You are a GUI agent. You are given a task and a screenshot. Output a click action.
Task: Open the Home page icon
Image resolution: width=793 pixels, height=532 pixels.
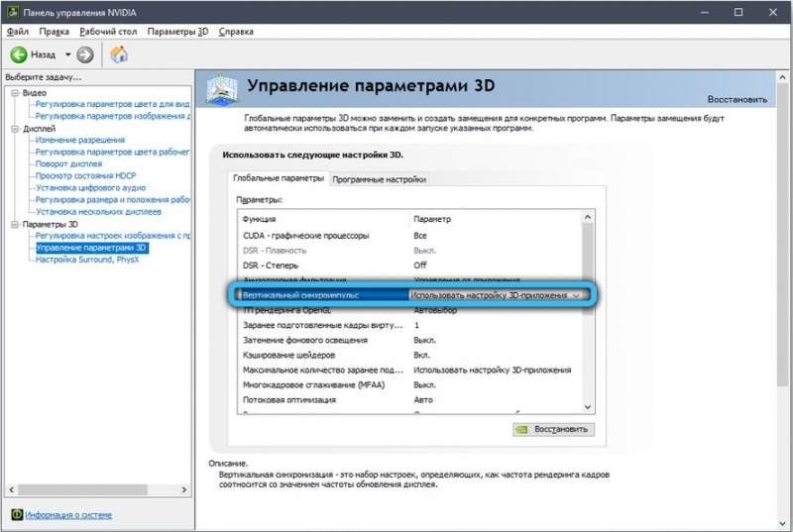point(119,54)
